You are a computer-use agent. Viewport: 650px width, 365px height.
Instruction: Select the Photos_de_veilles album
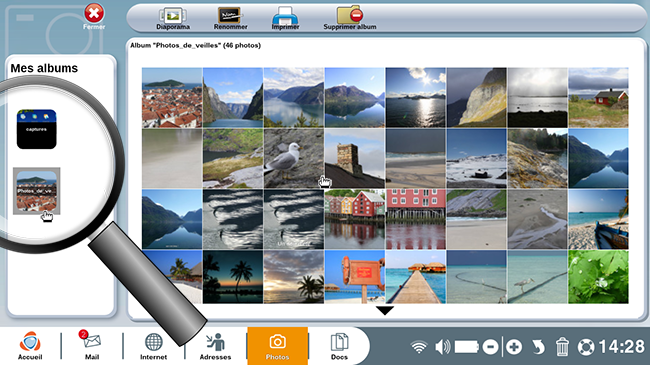(36, 191)
